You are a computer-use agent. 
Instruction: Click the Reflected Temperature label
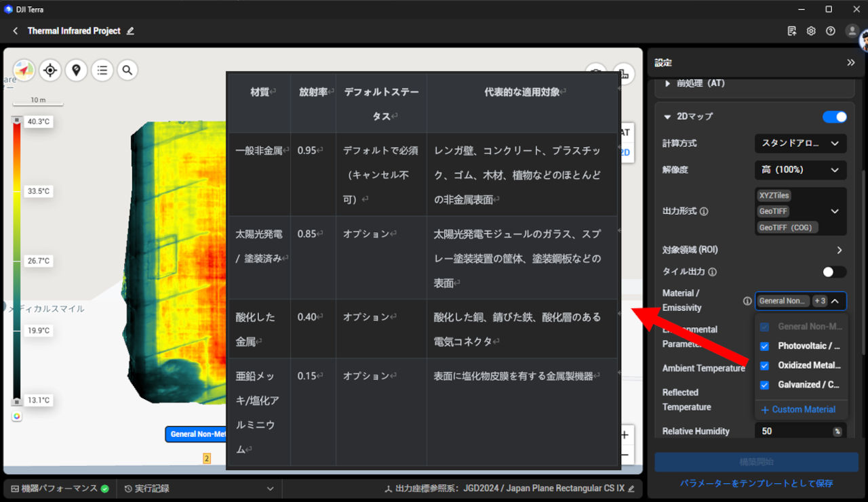click(687, 400)
